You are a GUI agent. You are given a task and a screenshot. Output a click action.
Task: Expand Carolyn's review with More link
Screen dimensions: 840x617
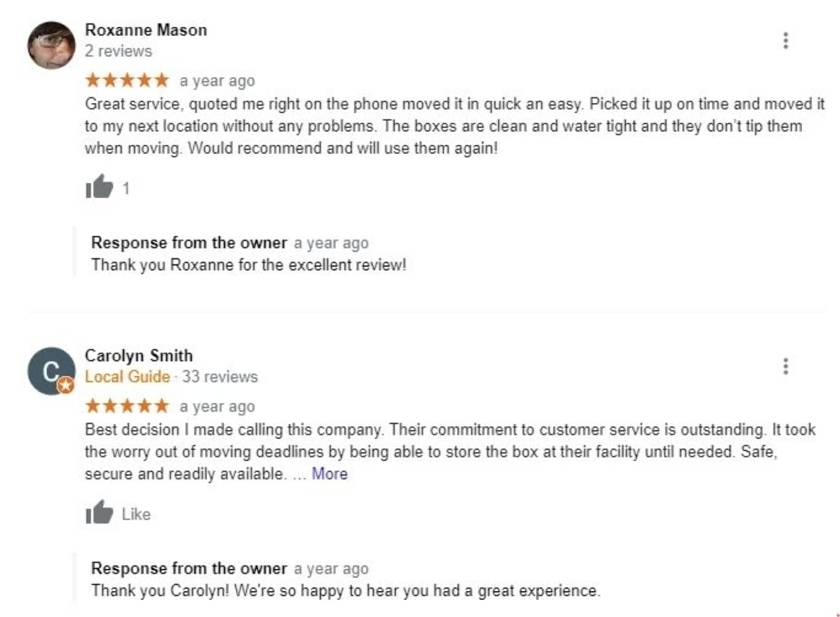coord(329,474)
